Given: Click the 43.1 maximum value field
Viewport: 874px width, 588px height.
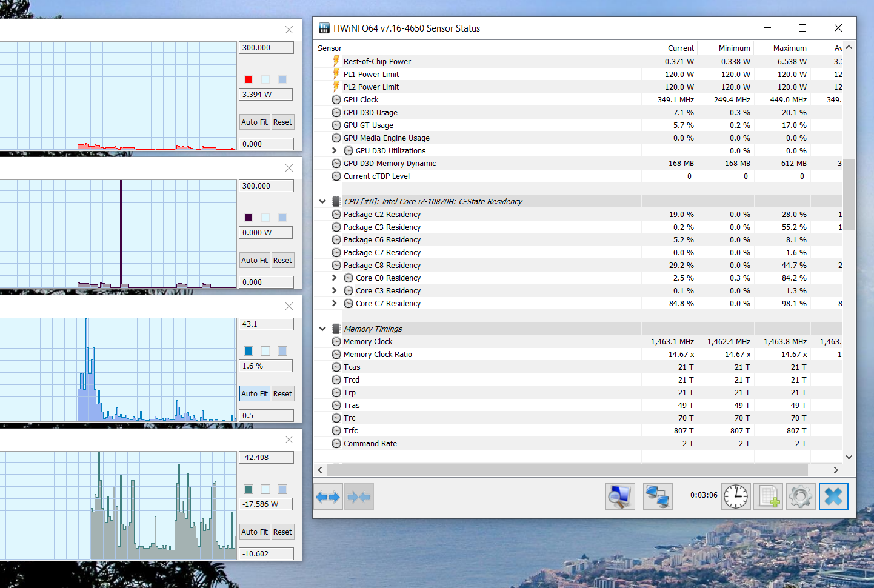Looking at the screenshot, I should [267, 324].
